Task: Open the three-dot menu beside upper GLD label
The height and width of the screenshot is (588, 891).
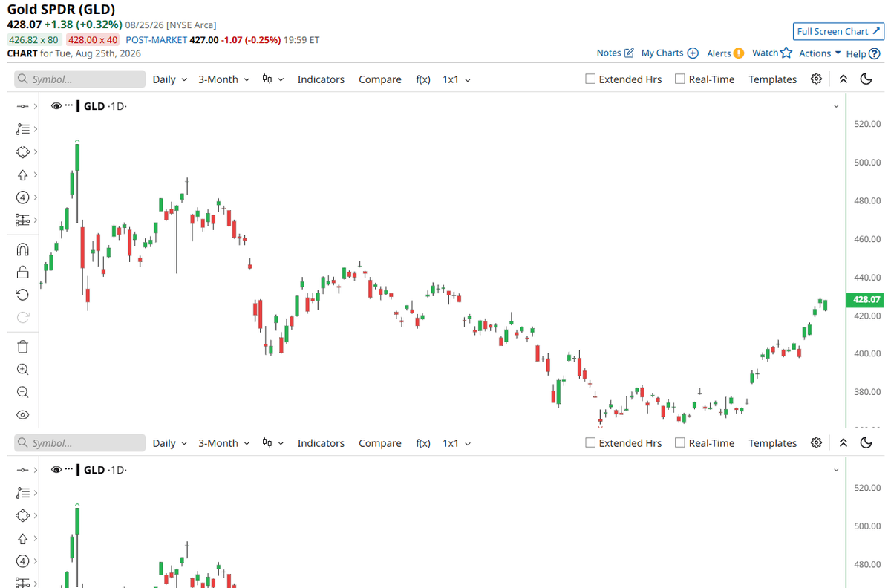Action: [69, 106]
